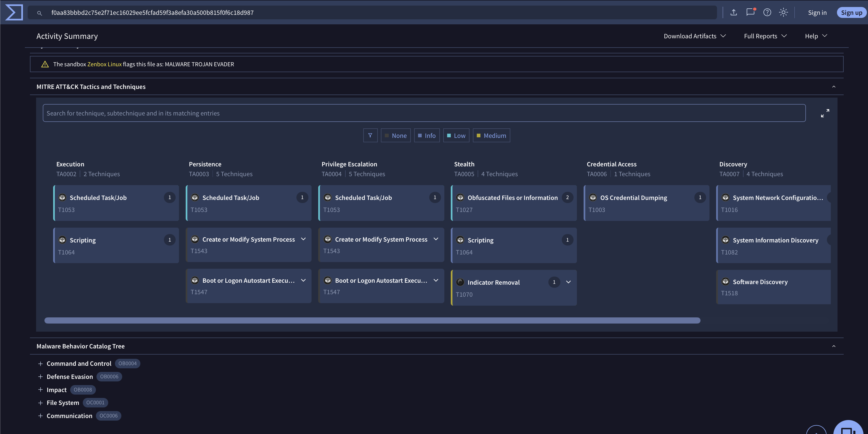Click the OB0006 tag badge
This screenshot has width=868, height=434.
coord(109,377)
